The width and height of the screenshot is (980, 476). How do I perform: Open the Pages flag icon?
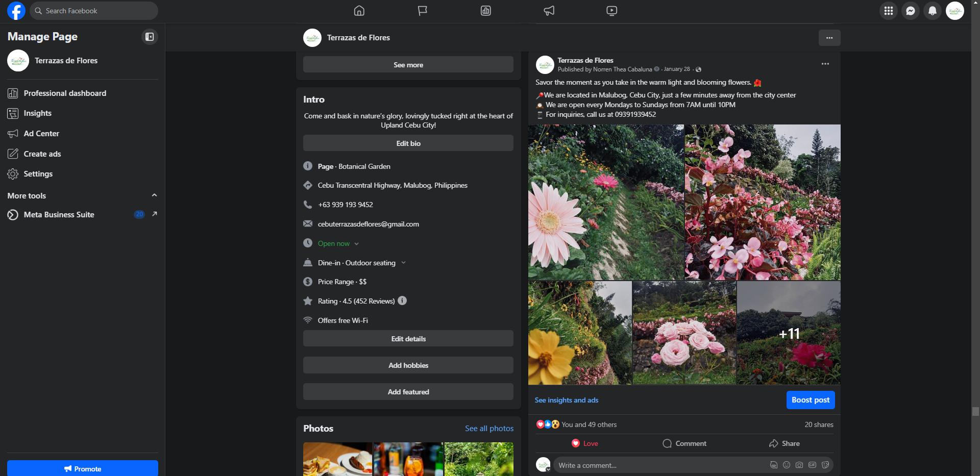[423, 11]
